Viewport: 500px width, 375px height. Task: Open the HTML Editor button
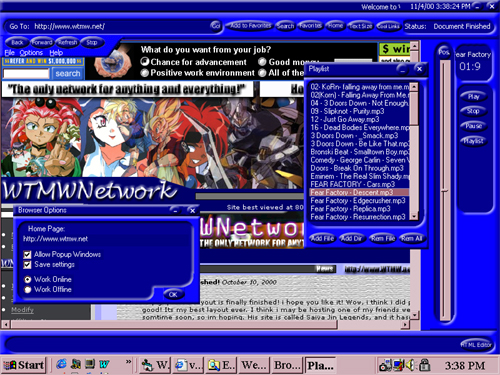click(x=477, y=345)
